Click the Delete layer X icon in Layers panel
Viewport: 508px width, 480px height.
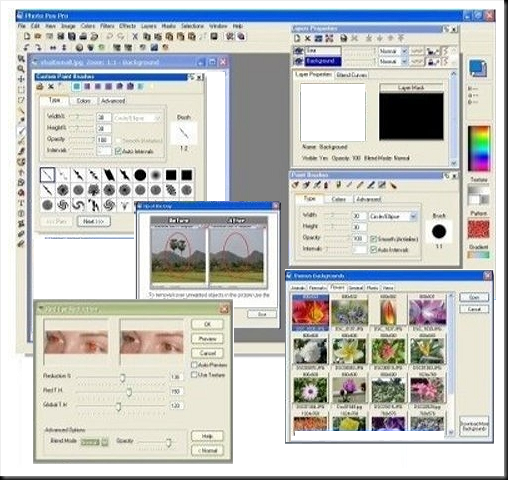pyautogui.click(x=308, y=39)
